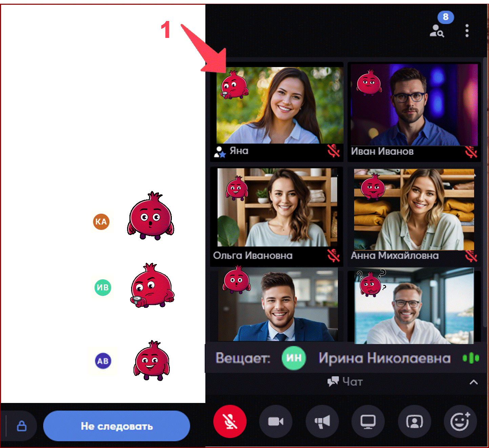Image resolution: width=489 pixels, height=448 pixels.
Task: Select the surprised pomegranate sticker next to КА
Action: [151, 217]
